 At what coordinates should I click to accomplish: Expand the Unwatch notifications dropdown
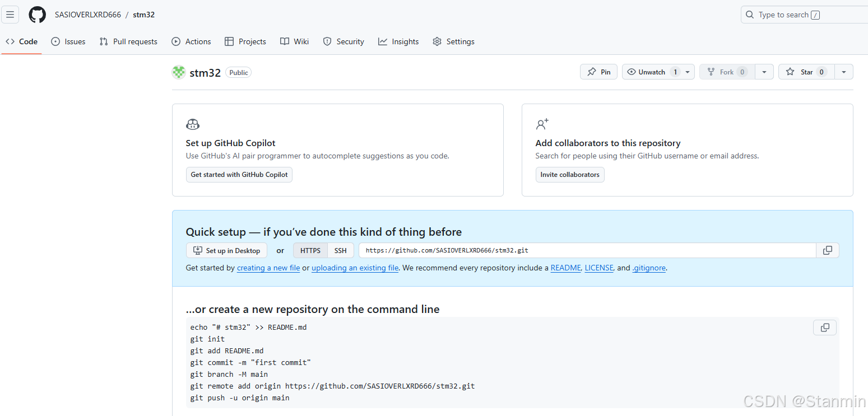click(658, 72)
